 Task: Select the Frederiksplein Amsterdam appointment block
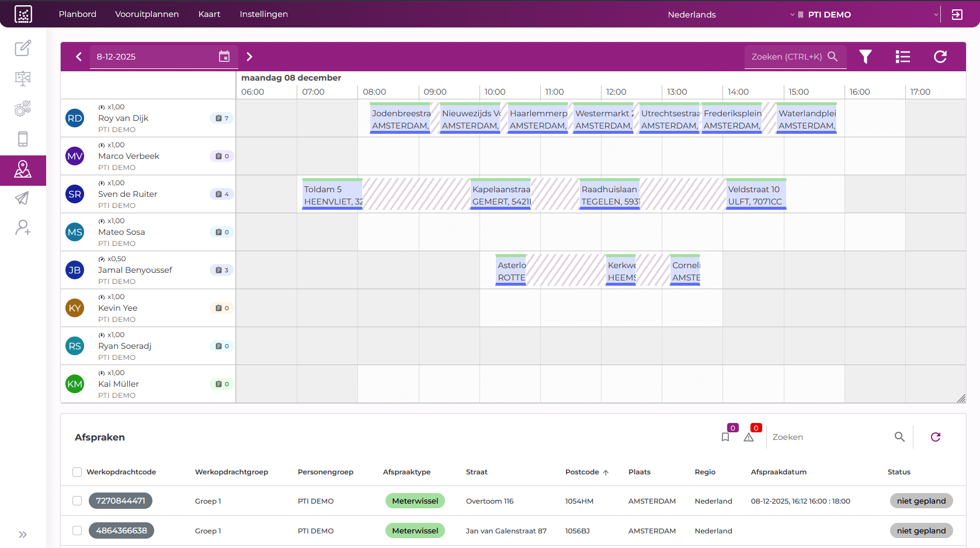tap(732, 118)
